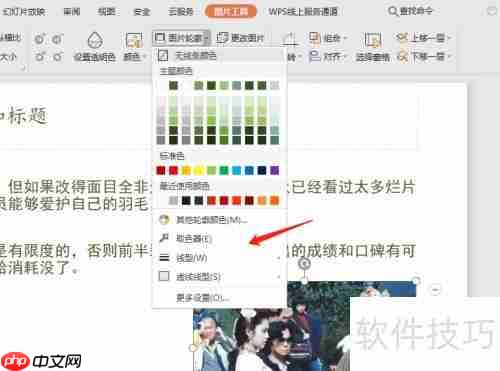Click the 下移一层 send backward icon
Screen dimensions: 500x371
pos(402,56)
